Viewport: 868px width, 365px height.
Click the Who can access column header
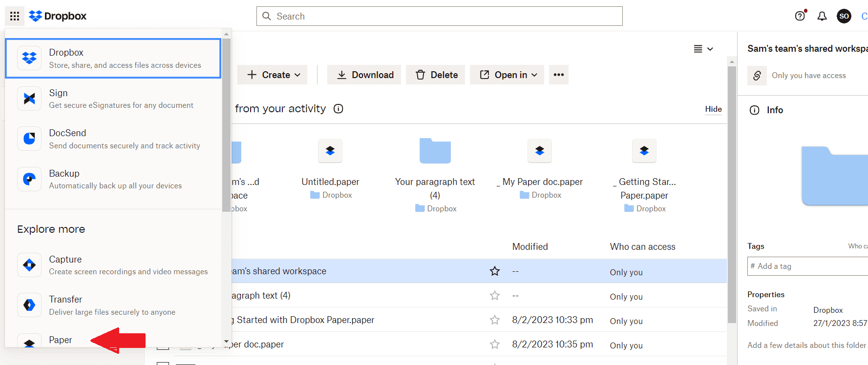tap(643, 247)
